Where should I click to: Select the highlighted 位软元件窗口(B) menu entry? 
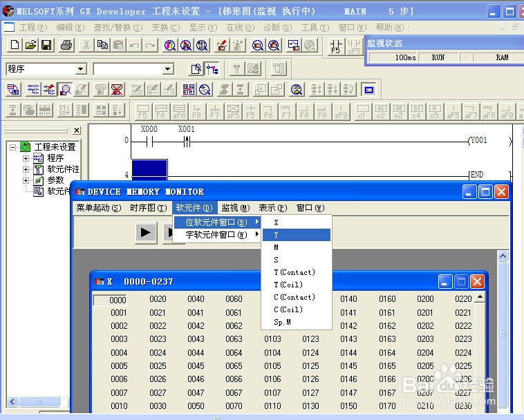pos(217,222)
